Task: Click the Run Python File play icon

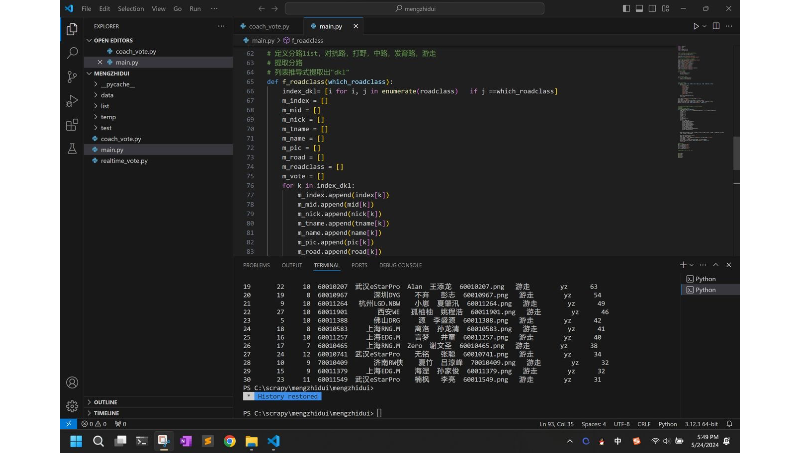Action: click(696, 26)
